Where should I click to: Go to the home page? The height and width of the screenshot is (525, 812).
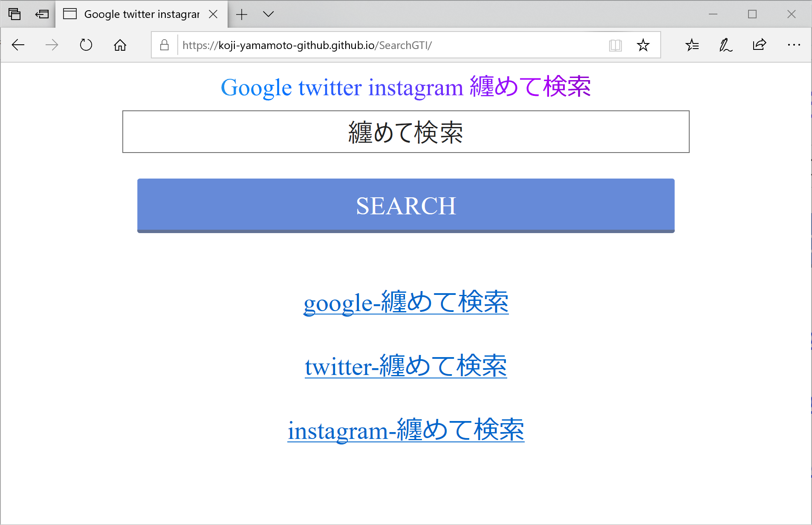pos(120,45)
